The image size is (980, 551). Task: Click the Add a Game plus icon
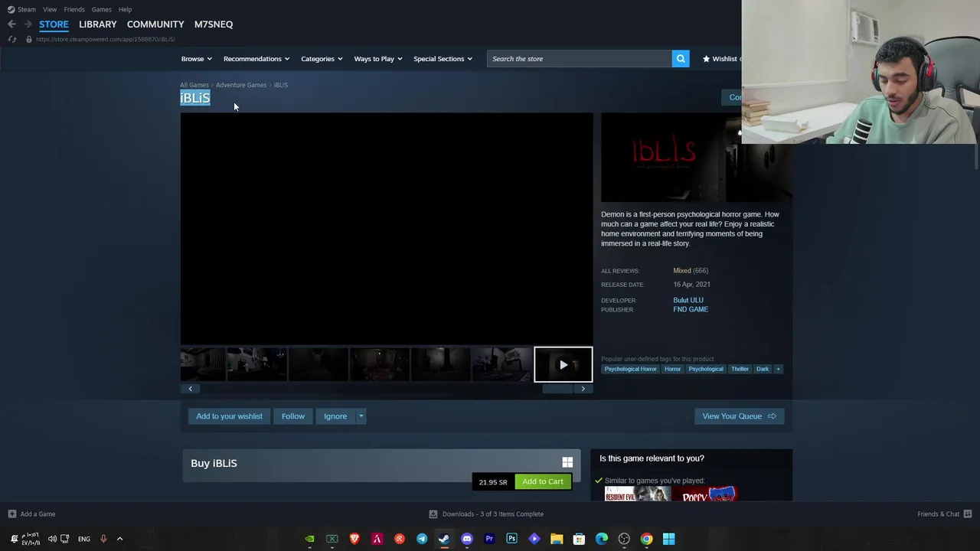click(12, 514)
